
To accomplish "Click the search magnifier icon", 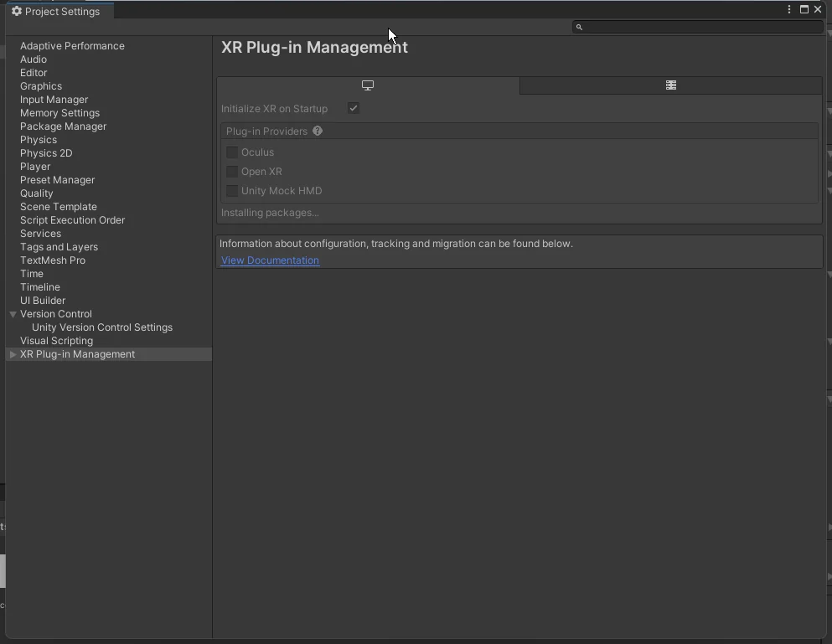I will [x=579, y=27].
